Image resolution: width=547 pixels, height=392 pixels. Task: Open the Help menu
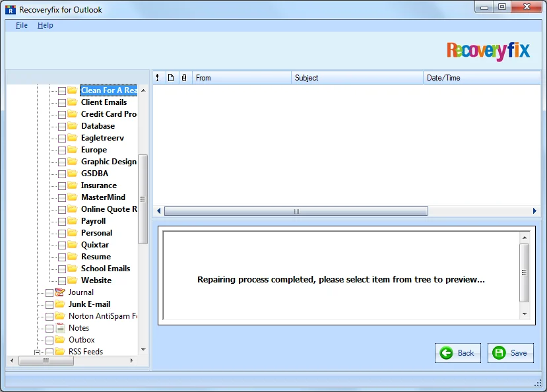click(46, 26)
